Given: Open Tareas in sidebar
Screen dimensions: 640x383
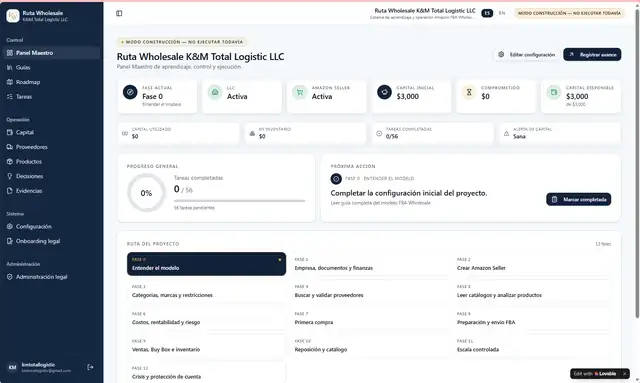Looking at the screenshot, I should click(x=52, y=97).
